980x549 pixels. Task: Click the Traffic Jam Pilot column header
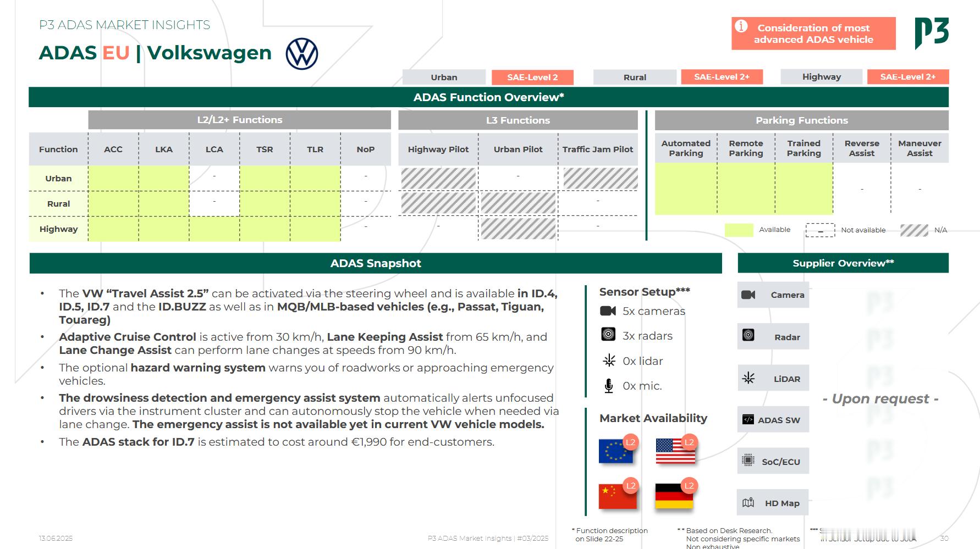click(598, 149)
